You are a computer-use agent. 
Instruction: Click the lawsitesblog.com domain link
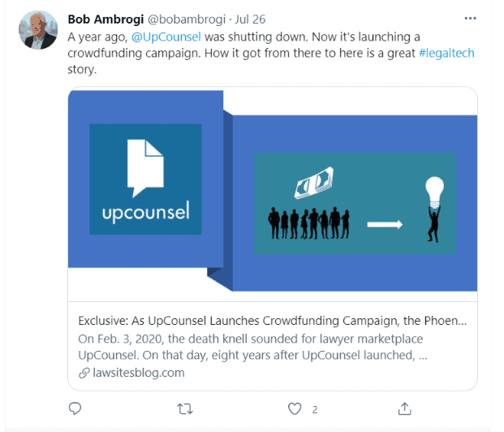coord(138,373)
